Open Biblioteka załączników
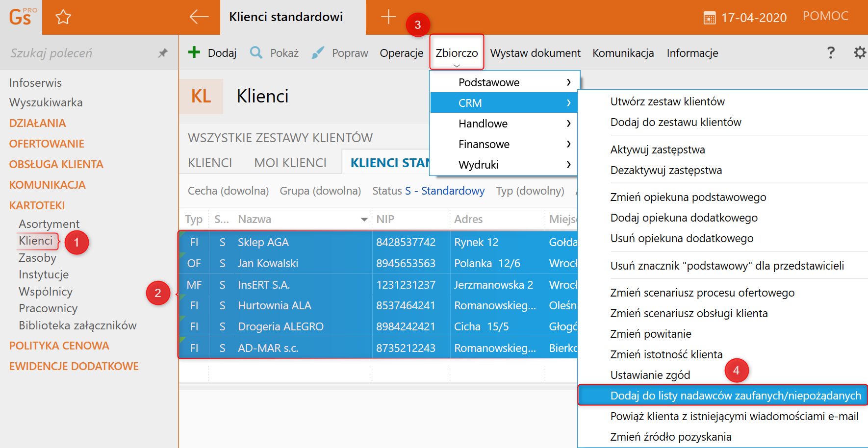 (77, 325)
